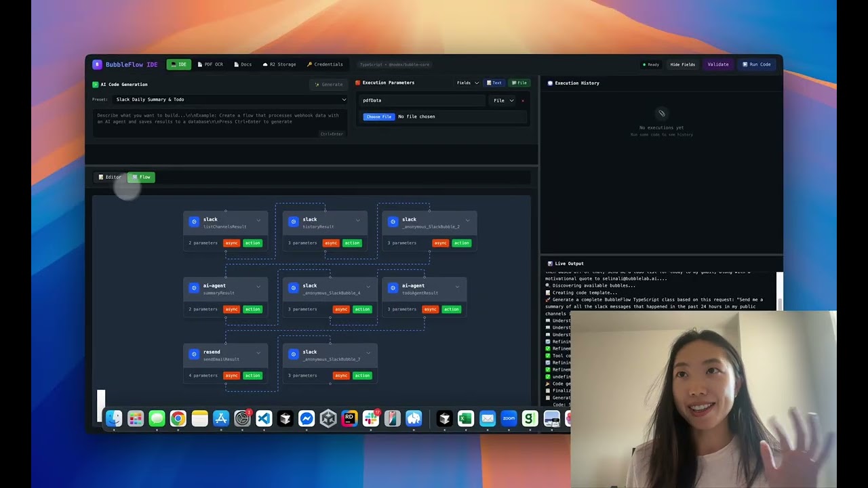The image size is (868, 488).
Task: Click the '2 parameters' text on listChannelsResult
Action: 203,243
